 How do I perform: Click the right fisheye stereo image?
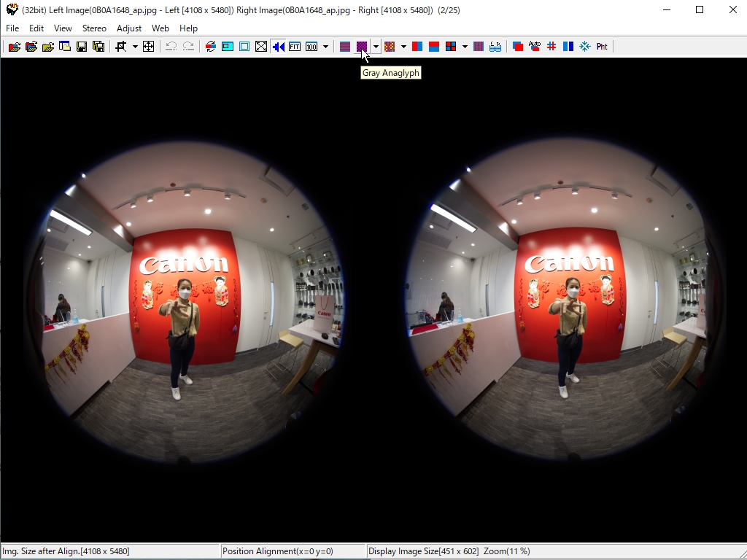coord(566,300)
